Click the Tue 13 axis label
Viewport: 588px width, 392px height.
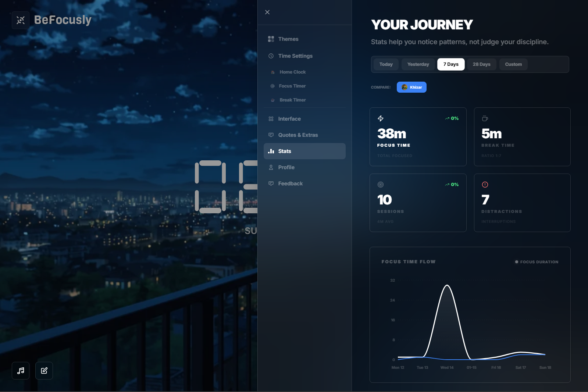(x=423, y=367)
